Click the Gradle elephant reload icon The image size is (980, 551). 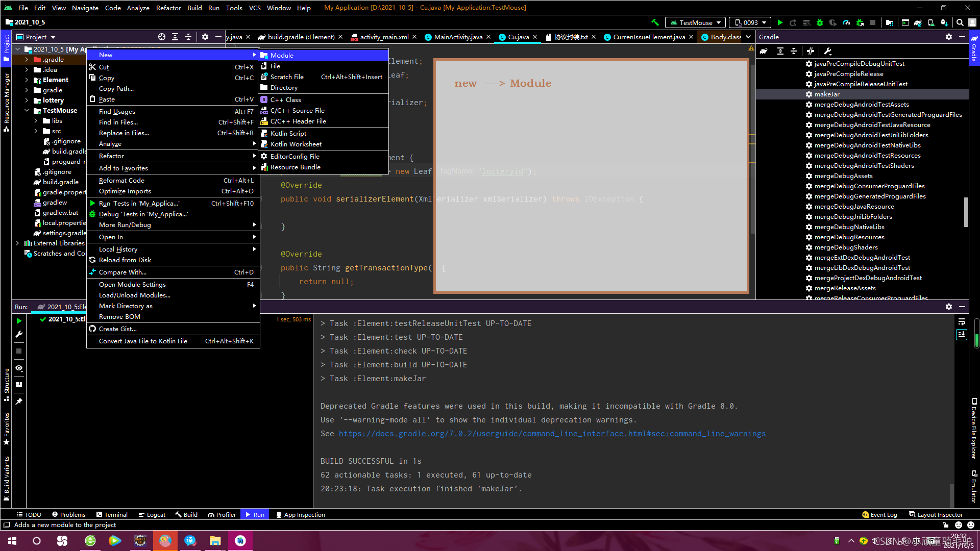click(x=764, y=51)
